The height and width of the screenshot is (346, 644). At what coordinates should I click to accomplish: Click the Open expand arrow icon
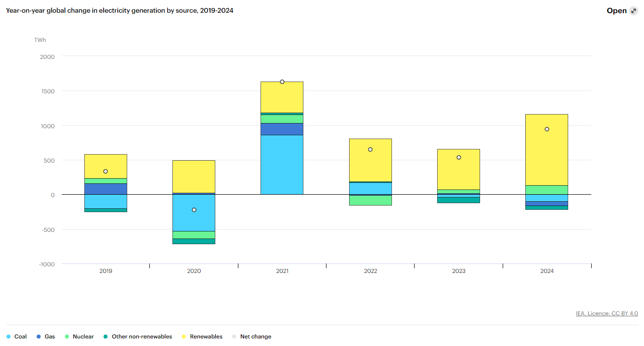[x=634, y=11]
